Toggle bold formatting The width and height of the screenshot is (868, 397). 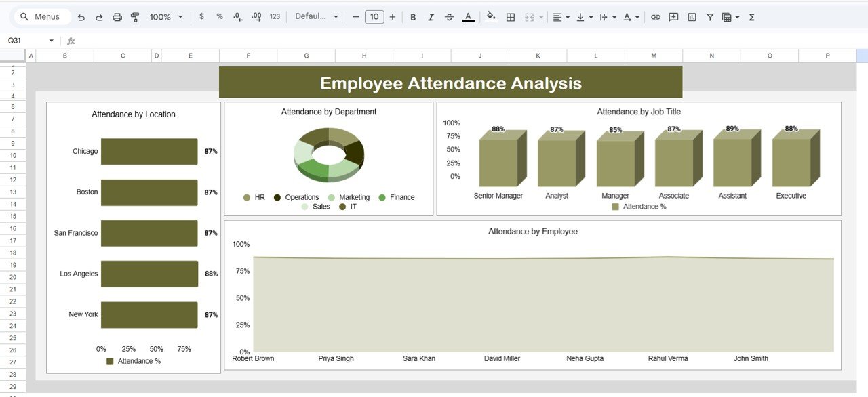pos(413,17)
